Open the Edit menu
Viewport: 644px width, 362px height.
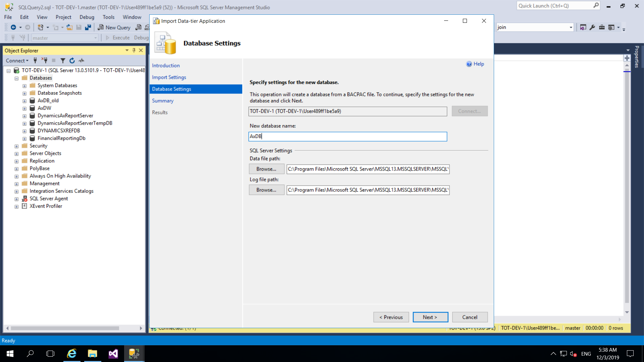click(24, 17)
